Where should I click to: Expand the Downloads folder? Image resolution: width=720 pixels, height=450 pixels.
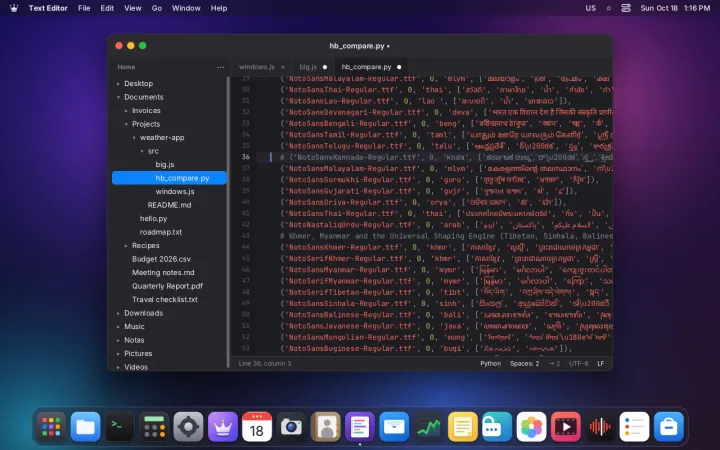tap(118, 313)
